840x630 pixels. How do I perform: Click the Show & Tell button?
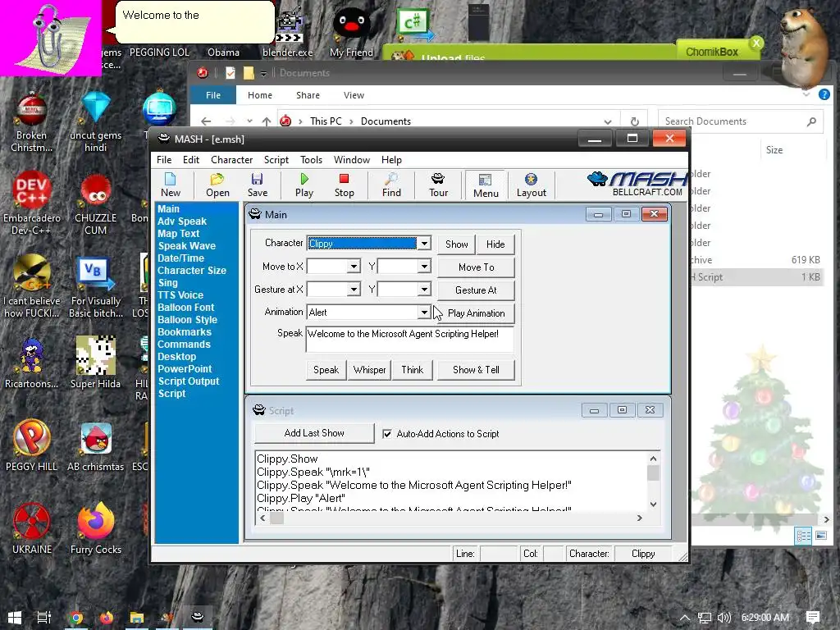[x=476, y=370]
